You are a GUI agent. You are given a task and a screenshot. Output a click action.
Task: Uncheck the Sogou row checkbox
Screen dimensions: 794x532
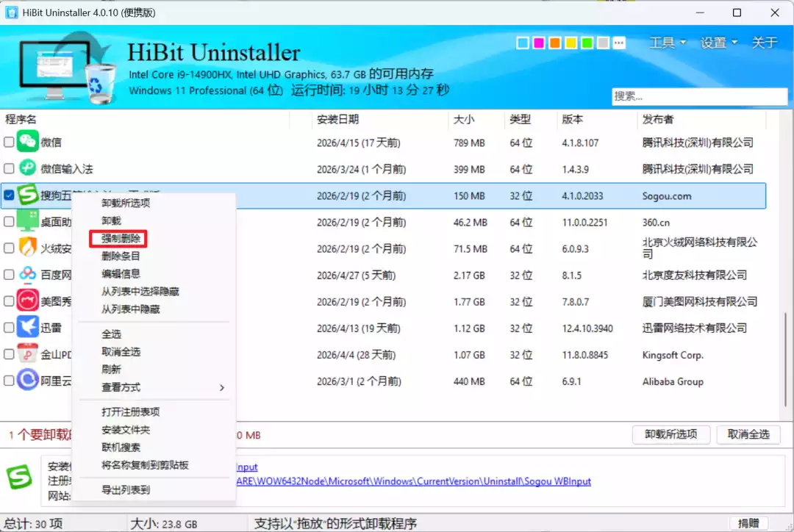pos(9,195)
